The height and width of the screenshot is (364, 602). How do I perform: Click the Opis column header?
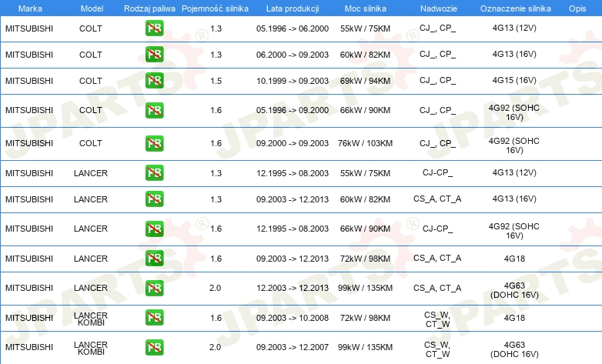(x=577, y=8)
